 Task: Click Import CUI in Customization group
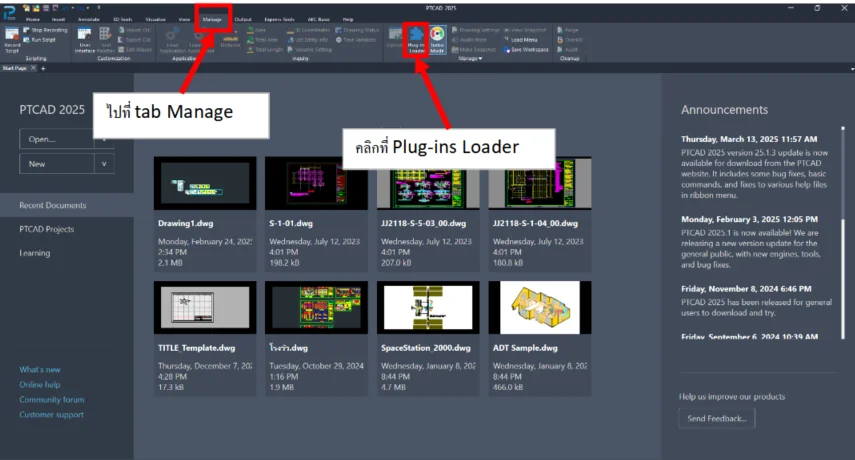pyautogui.click(x=135, y=31)
